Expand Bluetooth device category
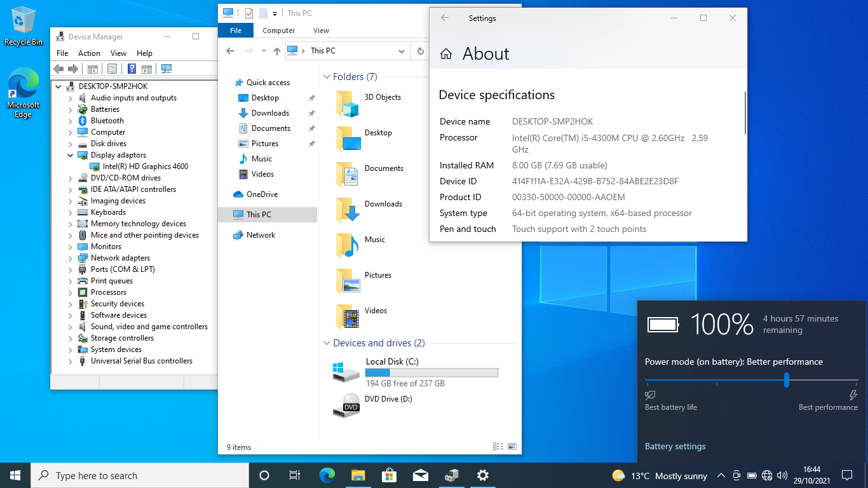 point(70,121)
